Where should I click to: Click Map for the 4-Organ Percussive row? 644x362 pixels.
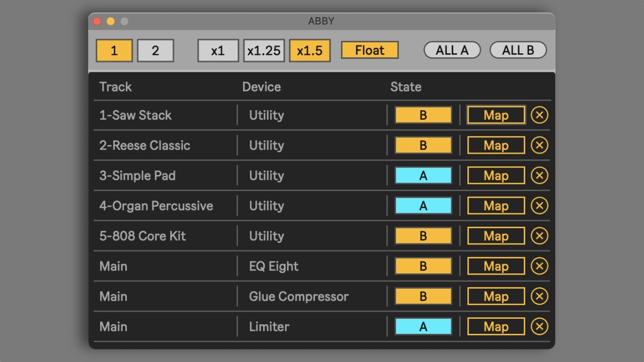coord(496,206)
